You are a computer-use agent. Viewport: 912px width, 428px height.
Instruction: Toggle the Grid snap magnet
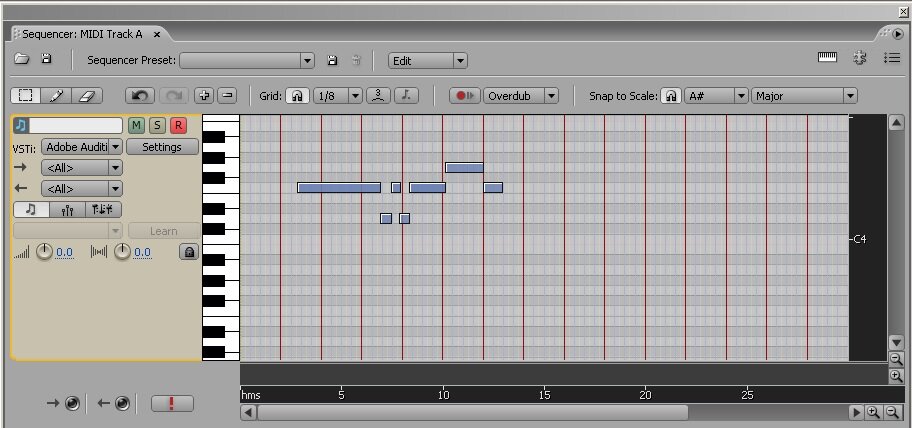coord(297,96)
